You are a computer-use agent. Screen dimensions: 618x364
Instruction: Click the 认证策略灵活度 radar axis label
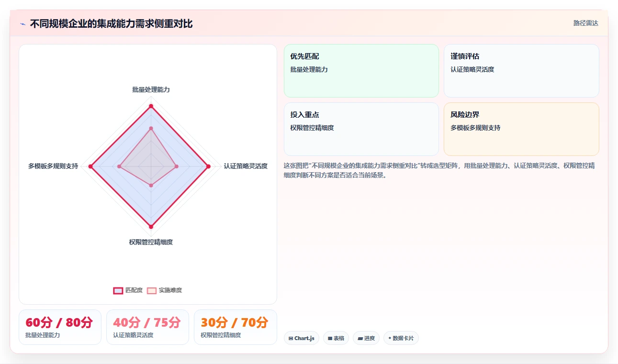[x=246, y=166]
